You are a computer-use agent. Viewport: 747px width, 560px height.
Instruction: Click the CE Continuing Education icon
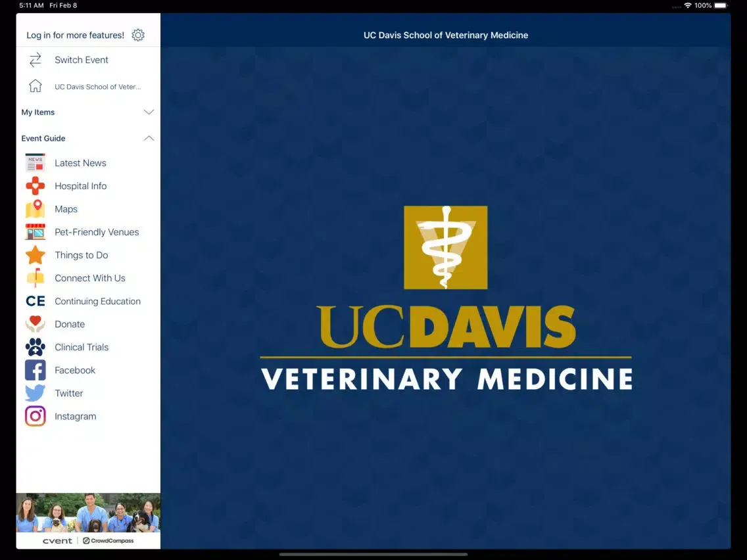(36, 301)
